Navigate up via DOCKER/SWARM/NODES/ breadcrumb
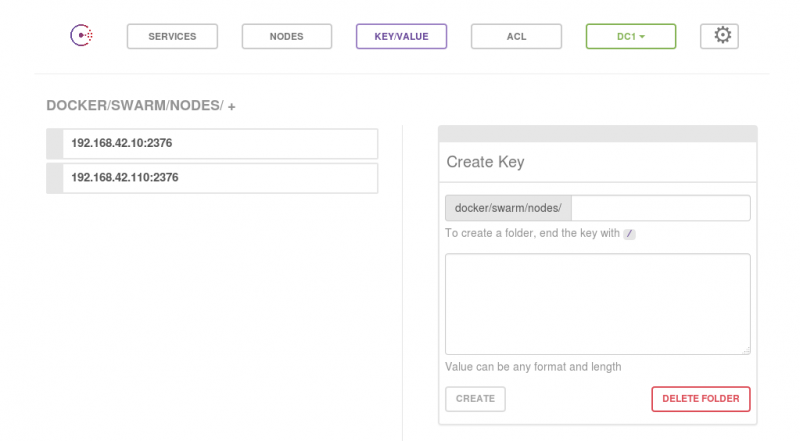 tap(135, 106)
